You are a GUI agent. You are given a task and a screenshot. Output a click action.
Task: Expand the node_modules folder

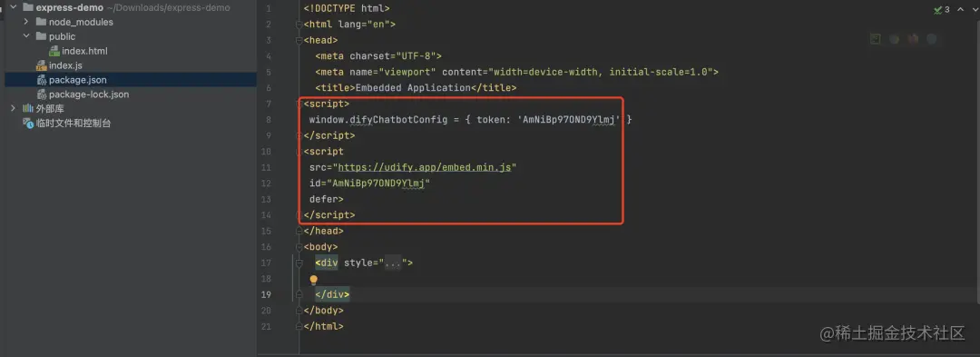(x=26, y=22)
